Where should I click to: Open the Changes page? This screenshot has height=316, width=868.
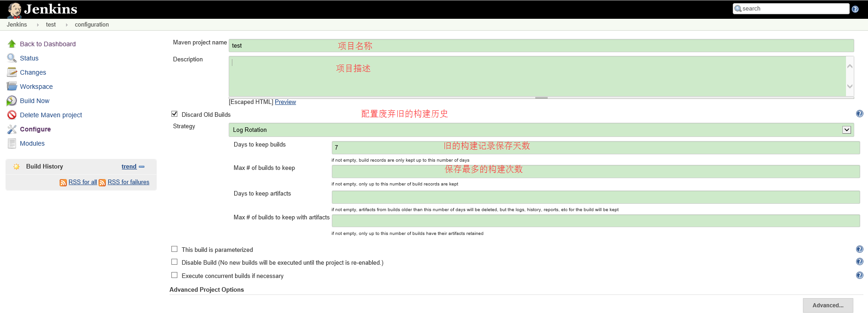(x=33, y=72)
